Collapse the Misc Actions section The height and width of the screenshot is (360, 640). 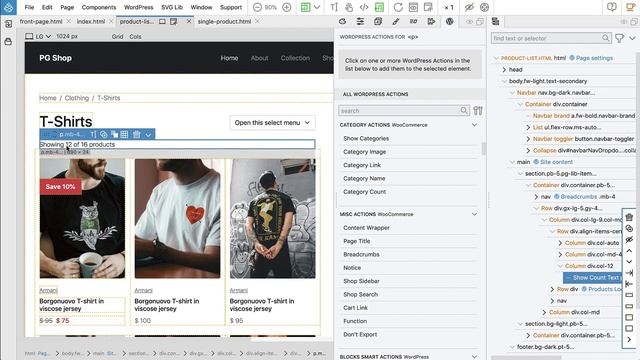click(x=474, y=214)
